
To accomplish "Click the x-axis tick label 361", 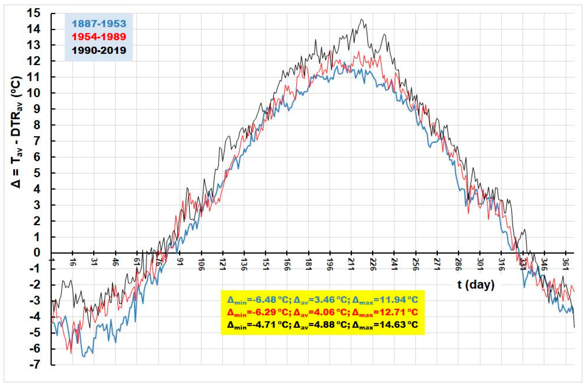I will [566, 264].
